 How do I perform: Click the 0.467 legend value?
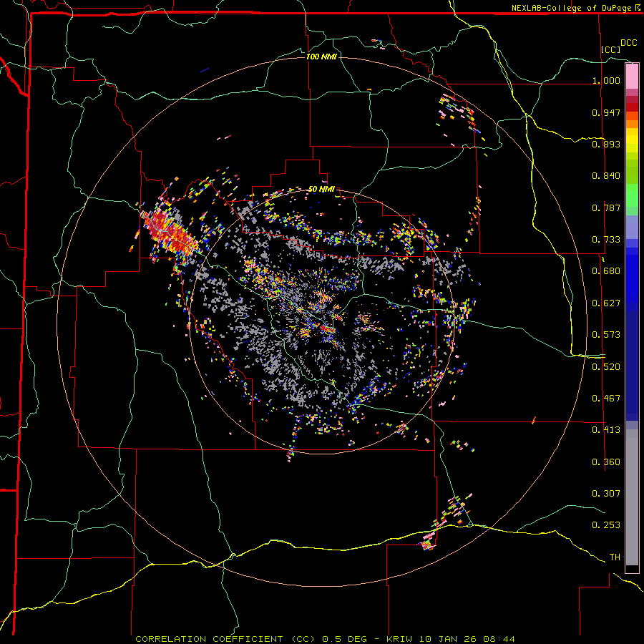(x=606, y=399)
